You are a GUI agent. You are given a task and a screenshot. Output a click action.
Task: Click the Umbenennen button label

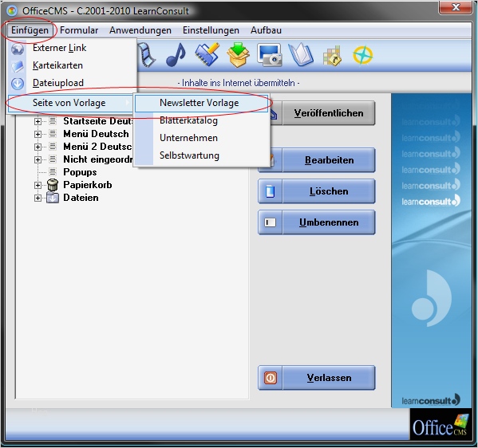[329, 222]
